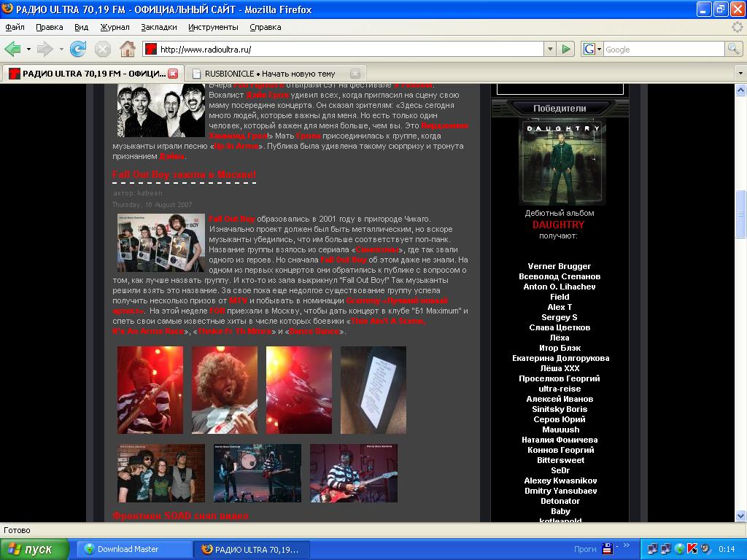The image size is (747, 560).
Task: Click the red DAUGHTRY album link
Action: coord(558,225)
